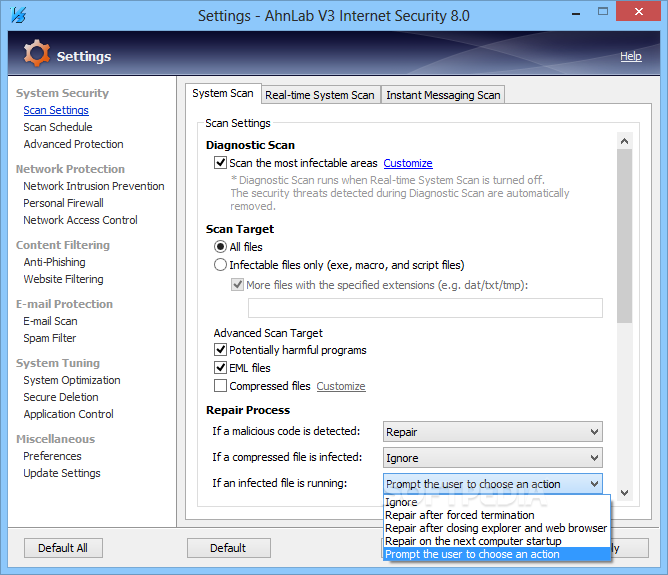Click Customize link for Compressed files
The height and width of the screenshot is (575, 668).
341,386
